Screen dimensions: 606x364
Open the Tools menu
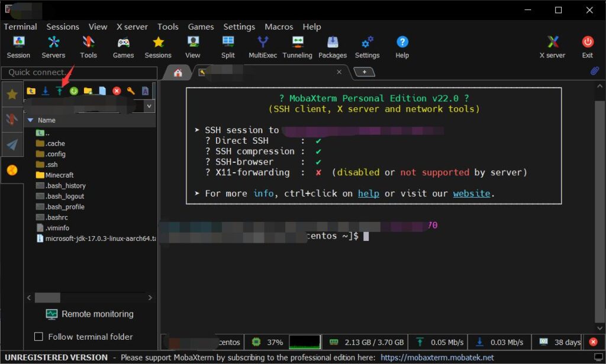[x=167, y=27]
